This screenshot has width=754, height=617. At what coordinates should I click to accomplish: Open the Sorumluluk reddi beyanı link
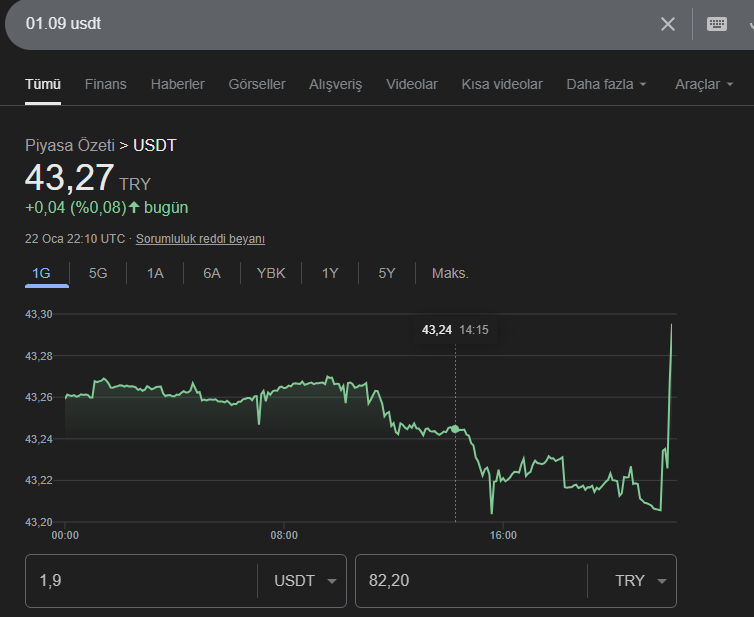(200, 239)
